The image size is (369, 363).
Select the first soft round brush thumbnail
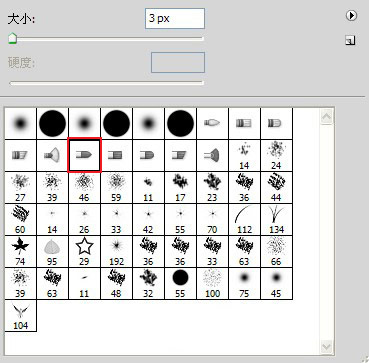click(x=20, y=124)
